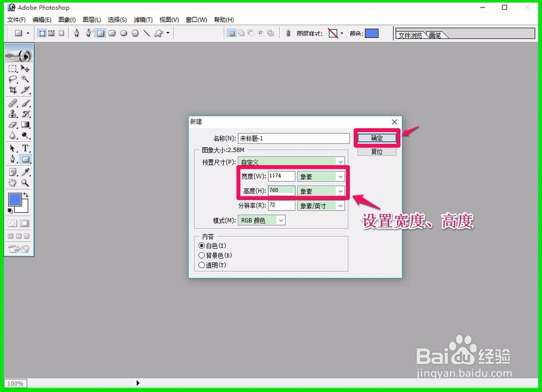Switch to File Browser tab
The image size is (542, 392).
tap(410, 35)
